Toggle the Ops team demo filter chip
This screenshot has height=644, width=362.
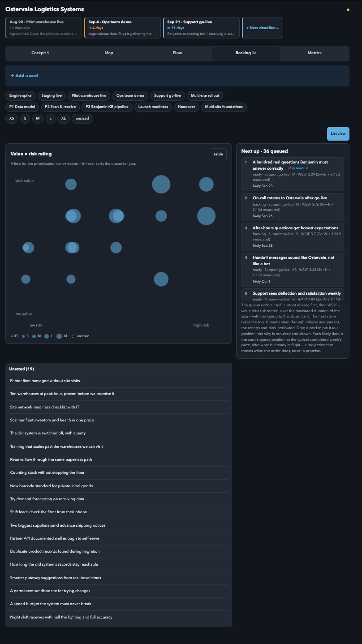130,95
